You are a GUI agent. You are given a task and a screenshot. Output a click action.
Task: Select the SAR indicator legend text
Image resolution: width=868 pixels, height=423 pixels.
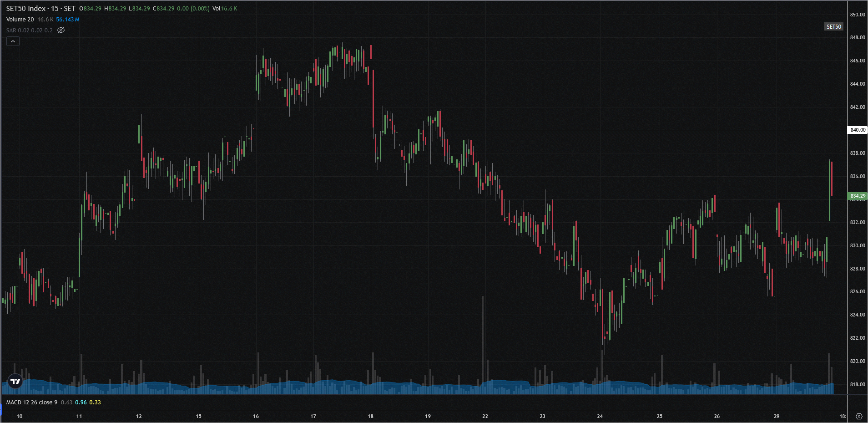(x=29, y=31)
